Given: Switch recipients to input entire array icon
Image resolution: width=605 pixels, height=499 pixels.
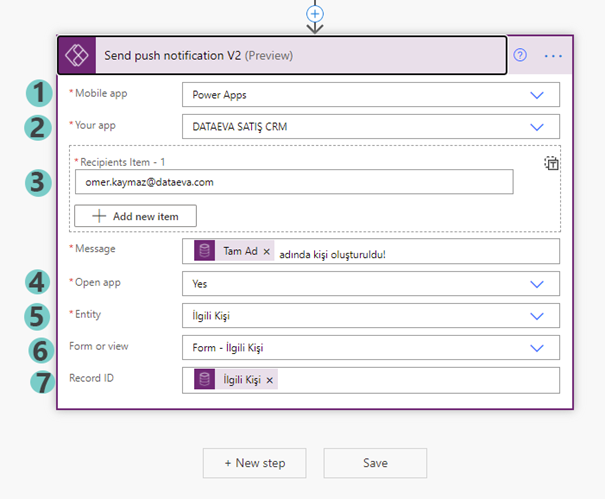Looking at the screenshot, I should click(551, 163).
